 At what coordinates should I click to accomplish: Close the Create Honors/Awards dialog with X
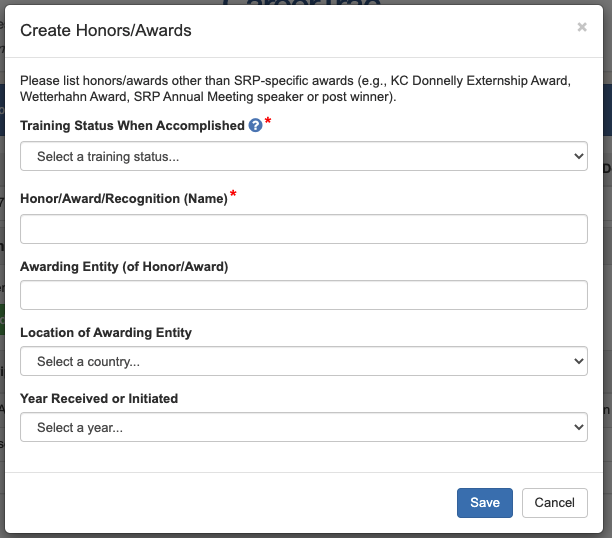(582, 28)
